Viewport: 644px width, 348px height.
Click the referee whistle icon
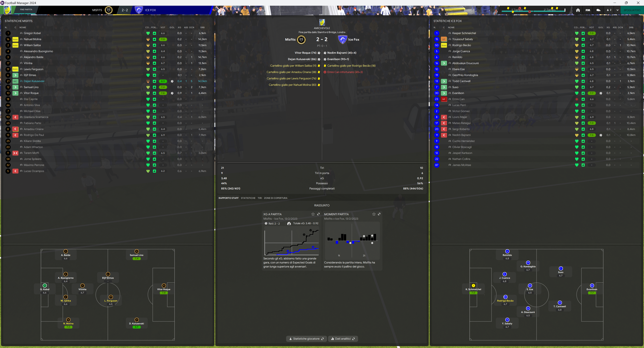599,10
